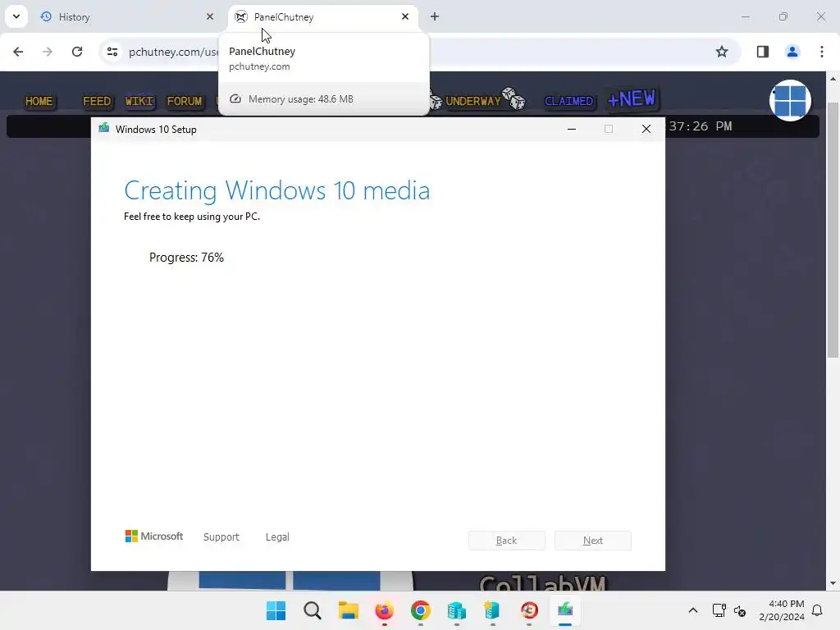The image size is (840, 630).
Task: Open the Chrome side panel
Action: pos(763,52)
